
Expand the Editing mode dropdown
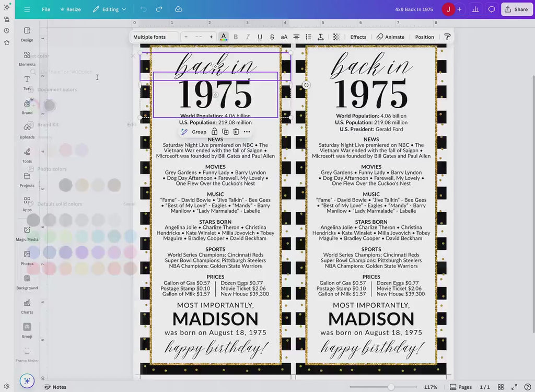[x=110, y=9]
